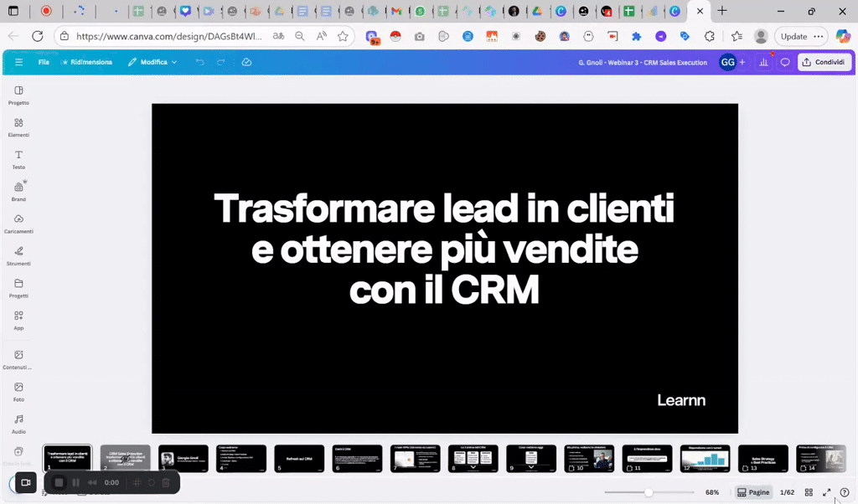Image resolution: width=858 pixels, height=504 pixels.
Task: Open the Canva hamburger main menu
Action: [x=18, y=62]
